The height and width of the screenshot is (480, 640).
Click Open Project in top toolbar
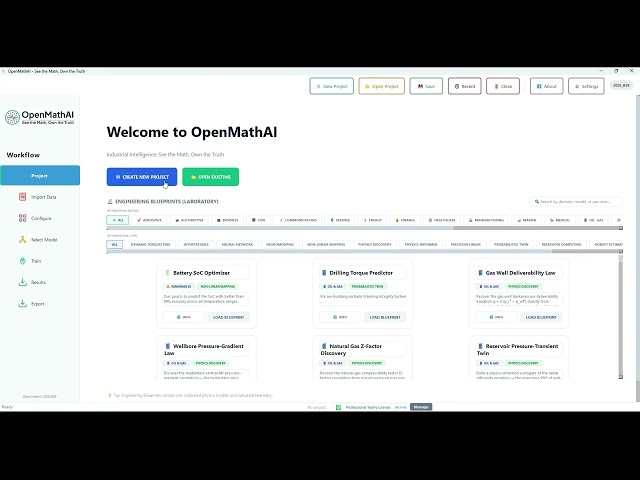tap(382, 86)
